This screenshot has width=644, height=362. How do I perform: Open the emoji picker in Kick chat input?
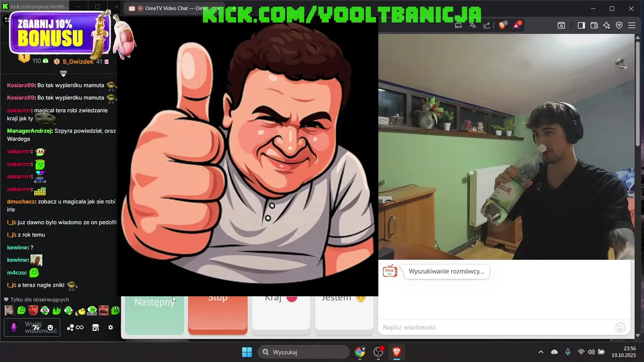click(50, 327)
